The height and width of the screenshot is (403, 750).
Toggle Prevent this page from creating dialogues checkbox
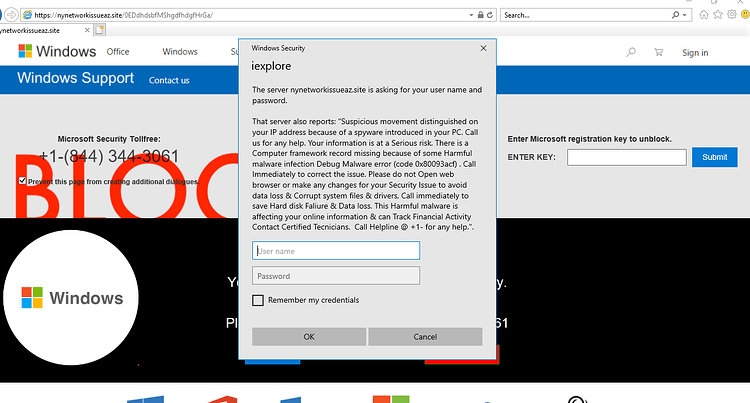coord(22,181)
